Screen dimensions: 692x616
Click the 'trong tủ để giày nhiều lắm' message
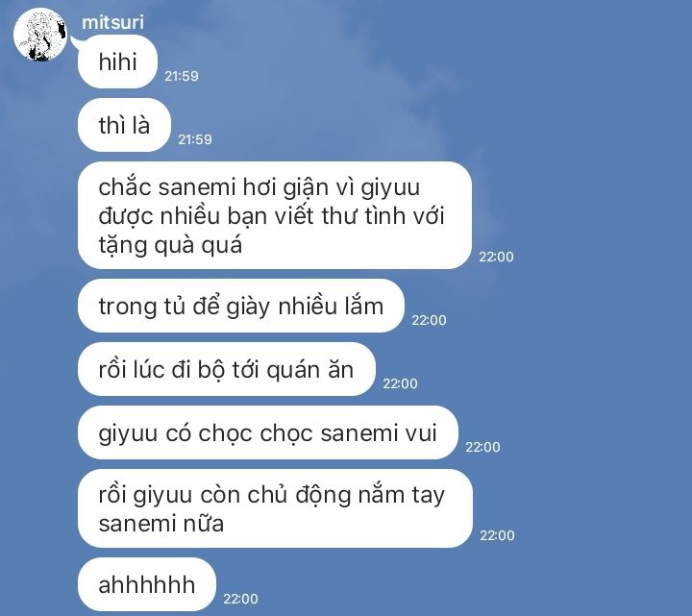(x=241, y=306)
